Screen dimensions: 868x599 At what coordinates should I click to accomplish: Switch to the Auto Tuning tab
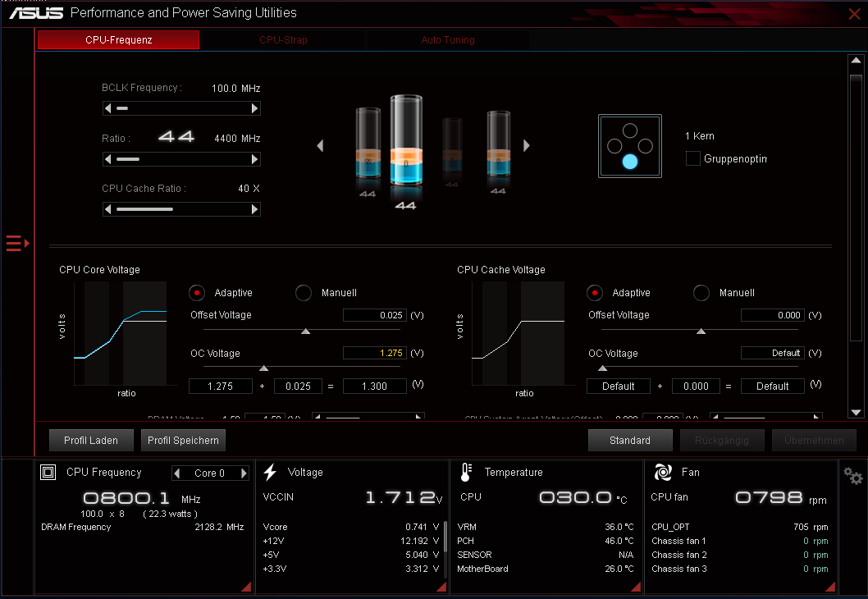pyautogui.click(x=448, y=40)
